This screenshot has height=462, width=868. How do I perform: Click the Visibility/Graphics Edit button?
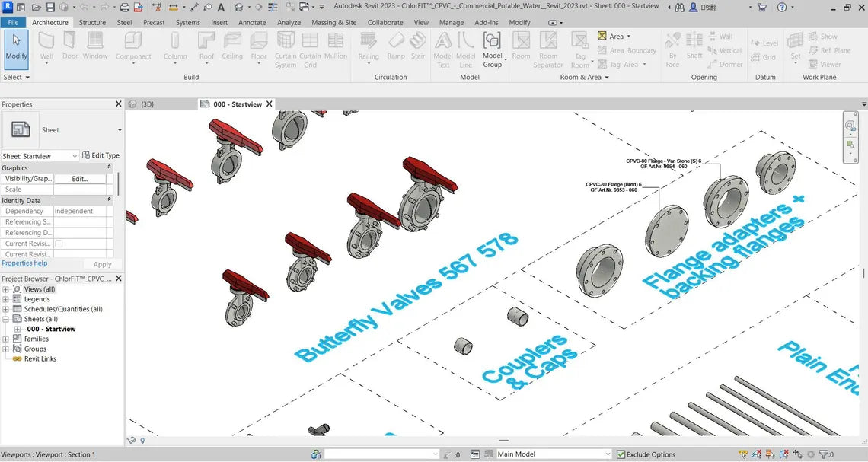(80, 179)
